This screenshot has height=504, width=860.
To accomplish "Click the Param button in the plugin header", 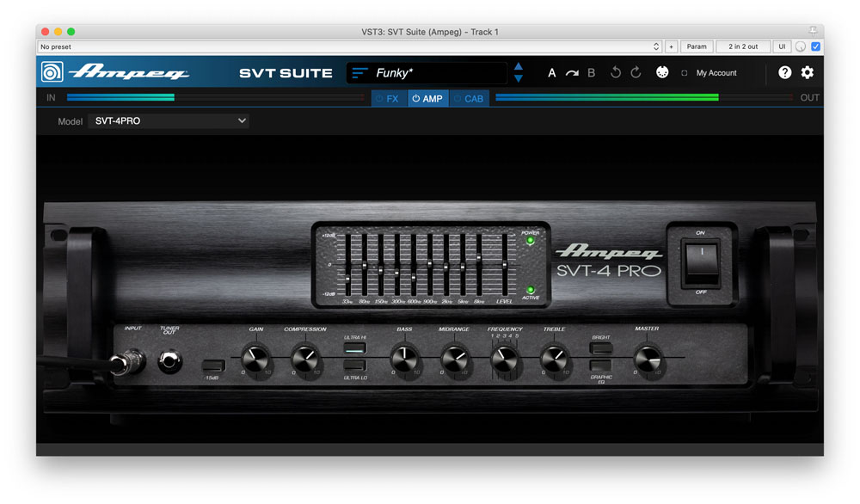I will (697, 46).
